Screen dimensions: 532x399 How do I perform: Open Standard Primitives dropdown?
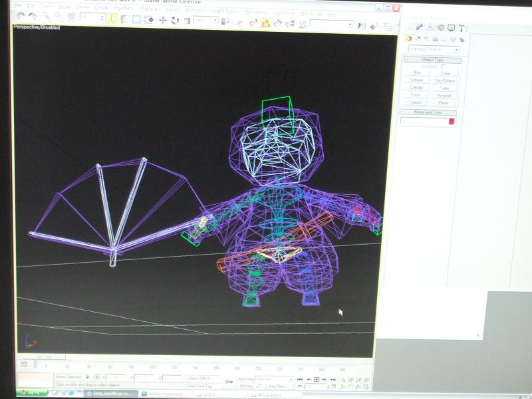click(x=434, y=49)
